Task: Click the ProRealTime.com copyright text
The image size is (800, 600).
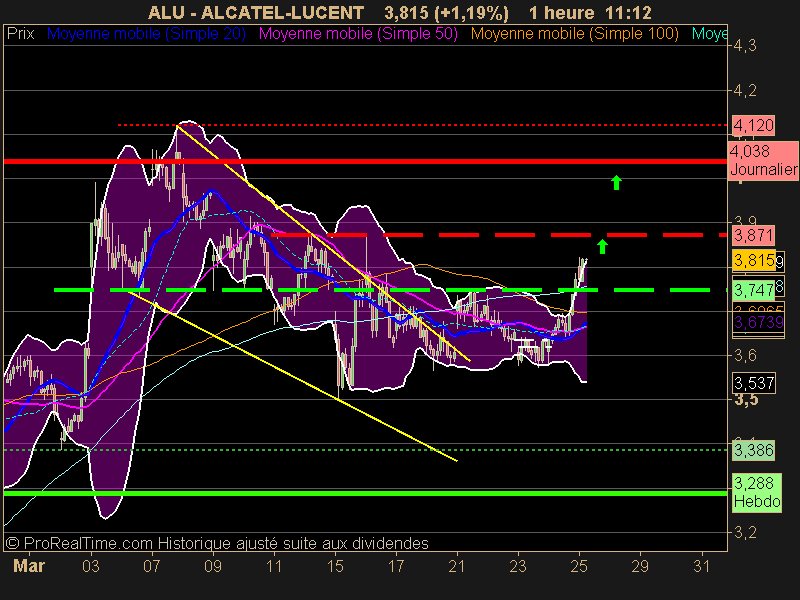Action: [x=216, y=543]
